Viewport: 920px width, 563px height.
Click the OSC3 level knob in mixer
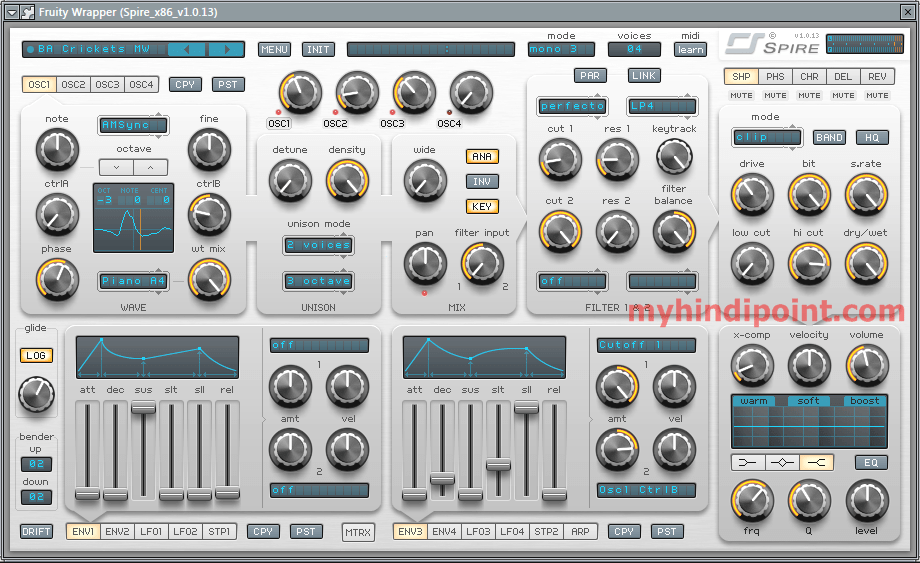coord(414,93)
